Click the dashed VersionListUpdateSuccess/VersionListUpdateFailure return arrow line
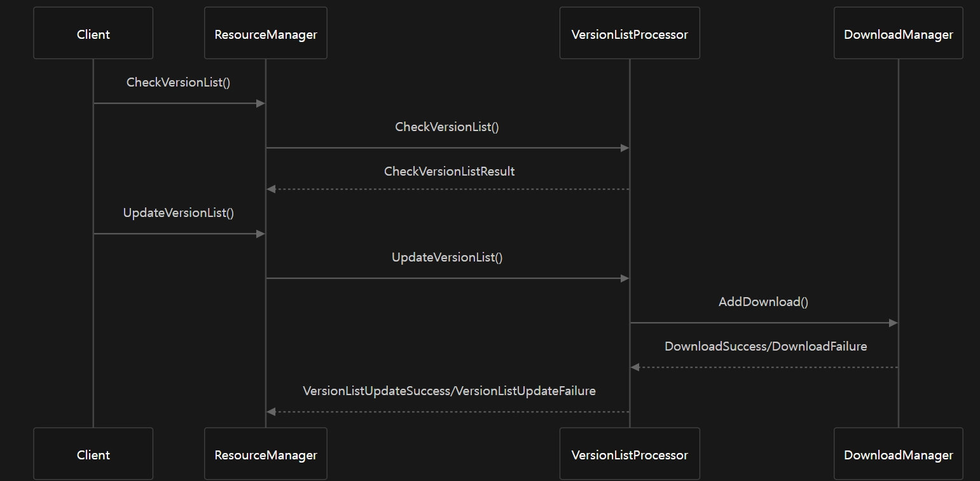 tap(448, 412)
